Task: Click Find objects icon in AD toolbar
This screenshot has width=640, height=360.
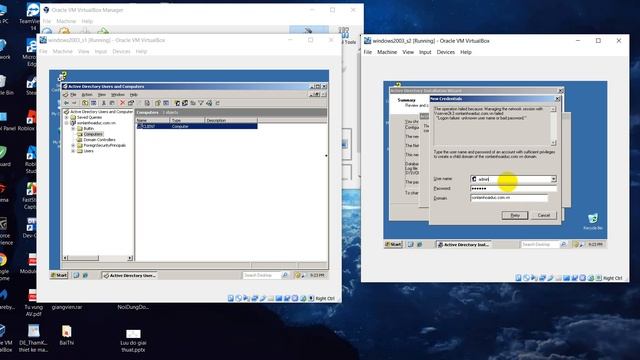Action: 209,103
